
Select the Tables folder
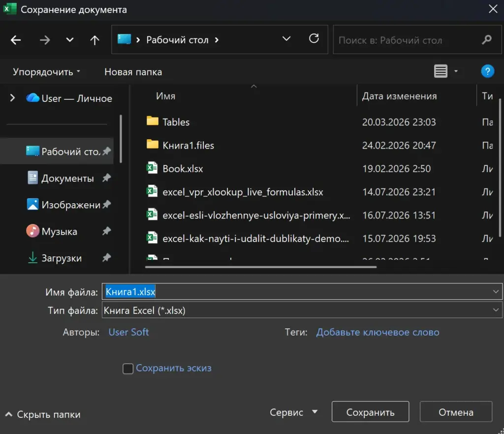(x=176, y=122)
